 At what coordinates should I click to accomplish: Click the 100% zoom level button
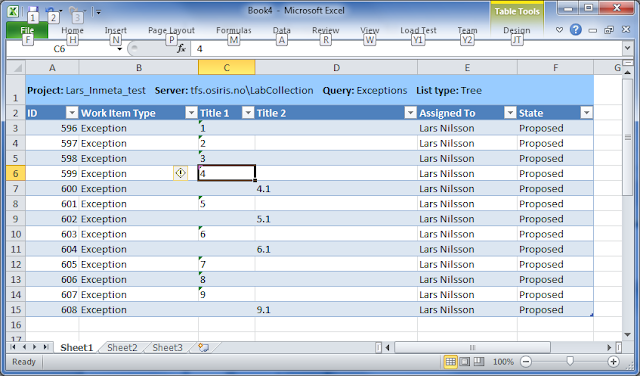pos(503,362)
